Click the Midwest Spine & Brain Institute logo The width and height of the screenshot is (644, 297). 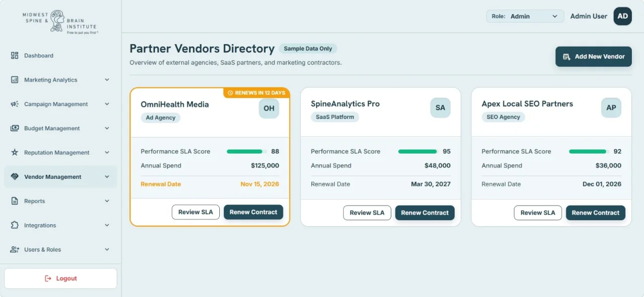point(60,22)
